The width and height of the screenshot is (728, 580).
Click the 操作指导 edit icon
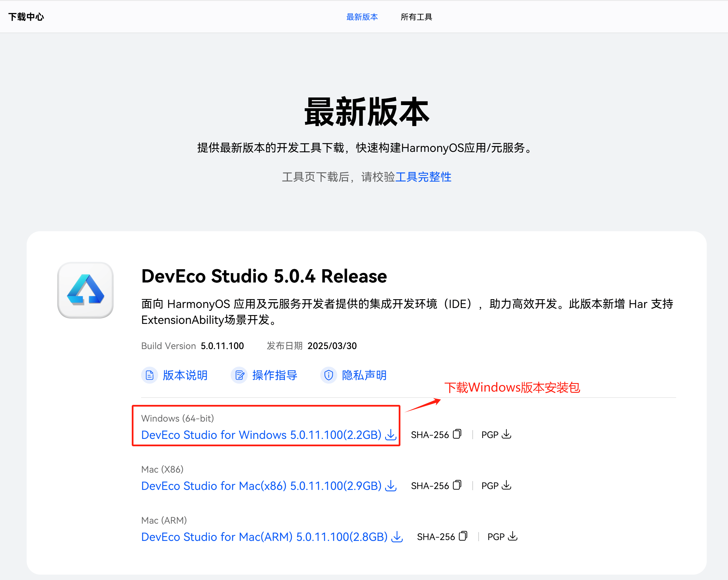(239, 375)
